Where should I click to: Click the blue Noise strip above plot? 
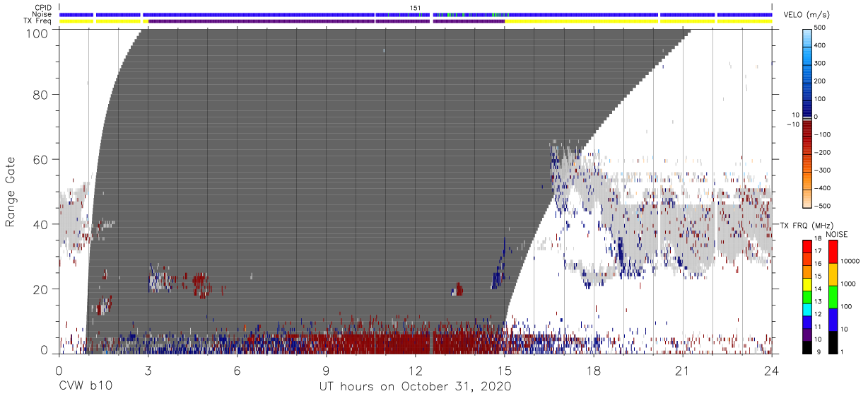(416, 14)
